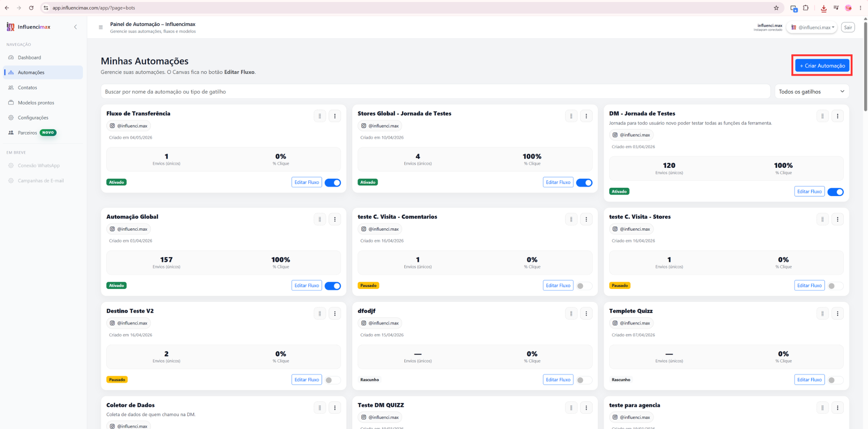Viewport: 868px width, 429px height.
Task: Expand the Todos os gatilhos filter dropdown
Action: click(x=811, y=92)
